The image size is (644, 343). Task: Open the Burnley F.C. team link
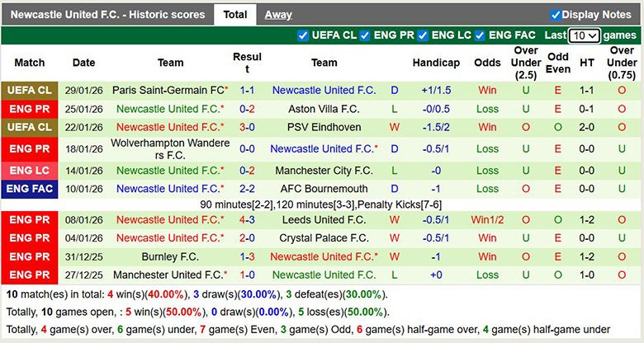pos(170,256)
